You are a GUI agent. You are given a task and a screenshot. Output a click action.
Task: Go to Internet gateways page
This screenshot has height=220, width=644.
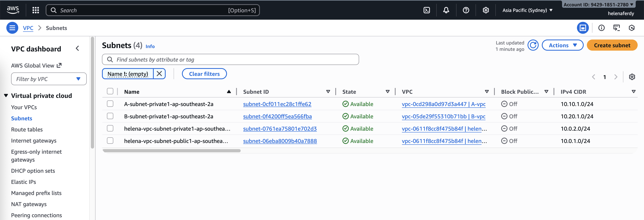[34, 141]
